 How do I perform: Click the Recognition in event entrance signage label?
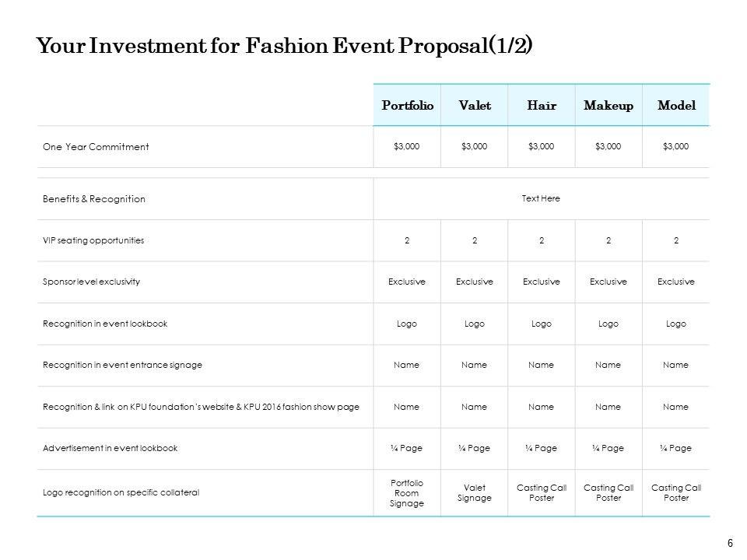(117, 365)
